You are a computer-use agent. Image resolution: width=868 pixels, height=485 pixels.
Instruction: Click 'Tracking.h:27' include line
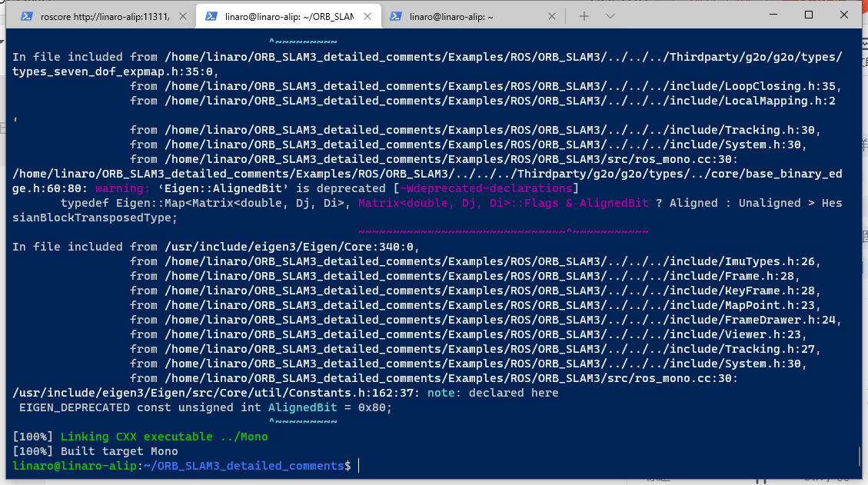(476, 349)
